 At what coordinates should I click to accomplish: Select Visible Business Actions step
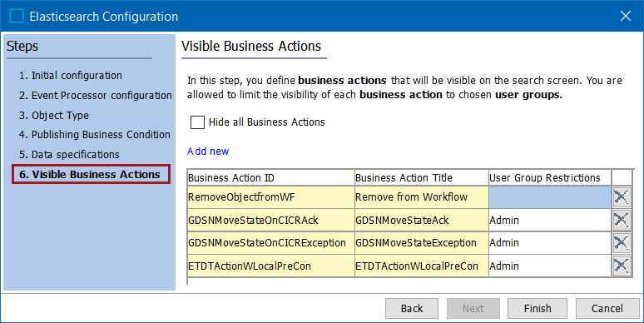click(x=91, y=174)
